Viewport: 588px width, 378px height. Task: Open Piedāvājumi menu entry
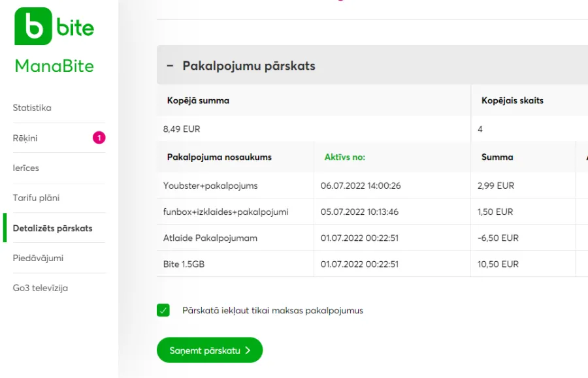click(x=38, y=258)
